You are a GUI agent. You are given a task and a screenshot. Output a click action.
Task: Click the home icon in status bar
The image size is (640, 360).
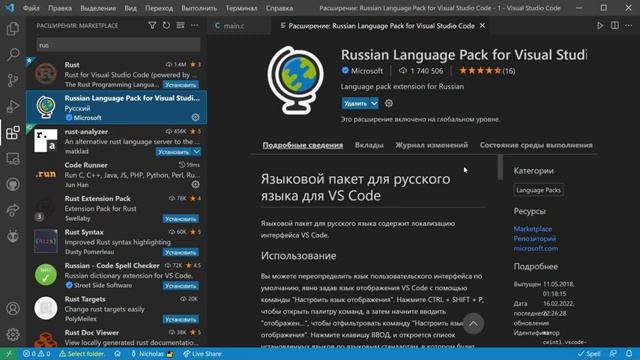117,354
